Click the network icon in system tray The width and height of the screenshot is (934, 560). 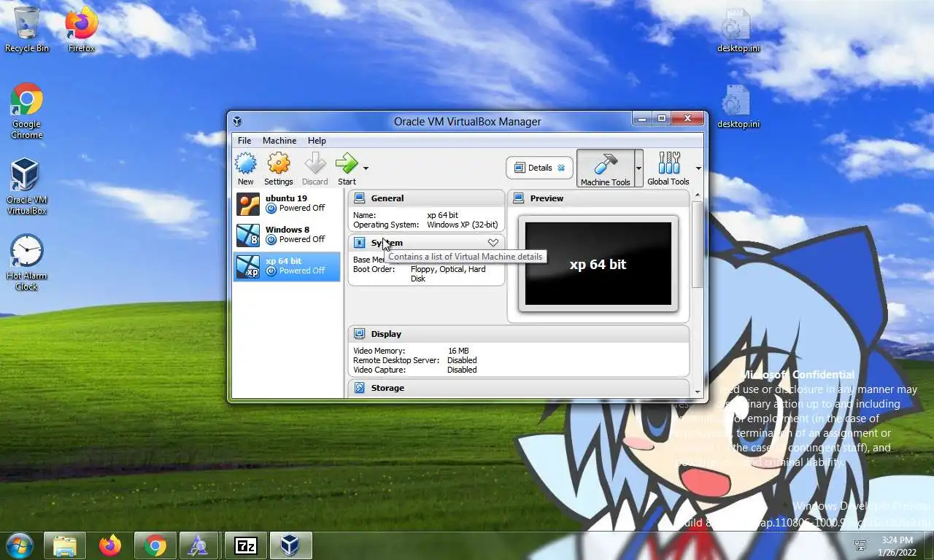(x=861, y=545)
